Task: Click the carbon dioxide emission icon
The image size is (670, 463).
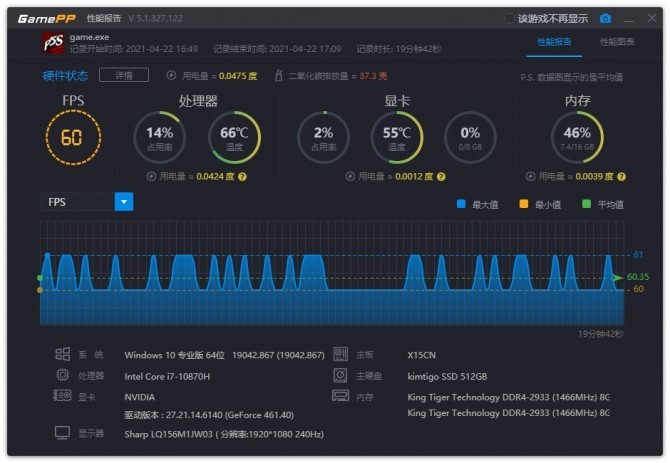Action: [279, 76]
